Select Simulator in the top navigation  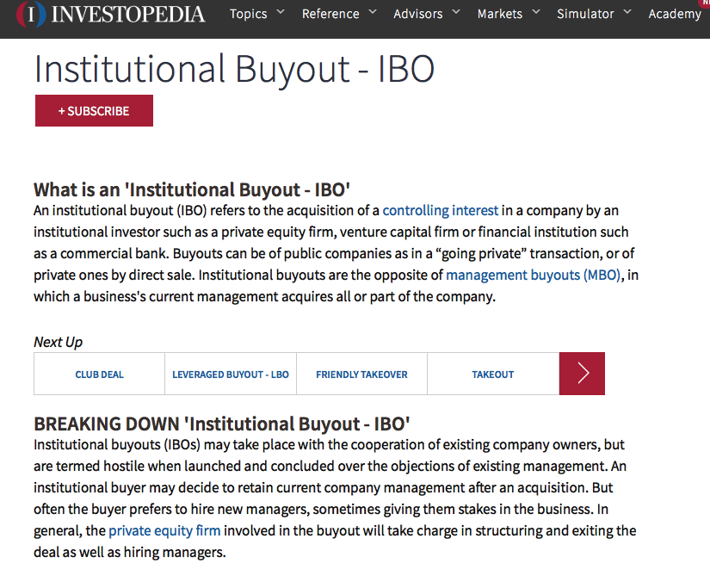coord(585,14)
